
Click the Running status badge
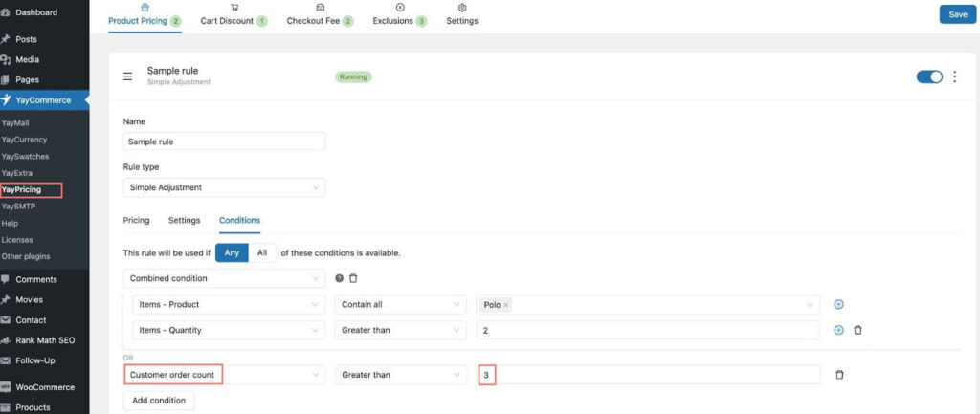point(353,76)
